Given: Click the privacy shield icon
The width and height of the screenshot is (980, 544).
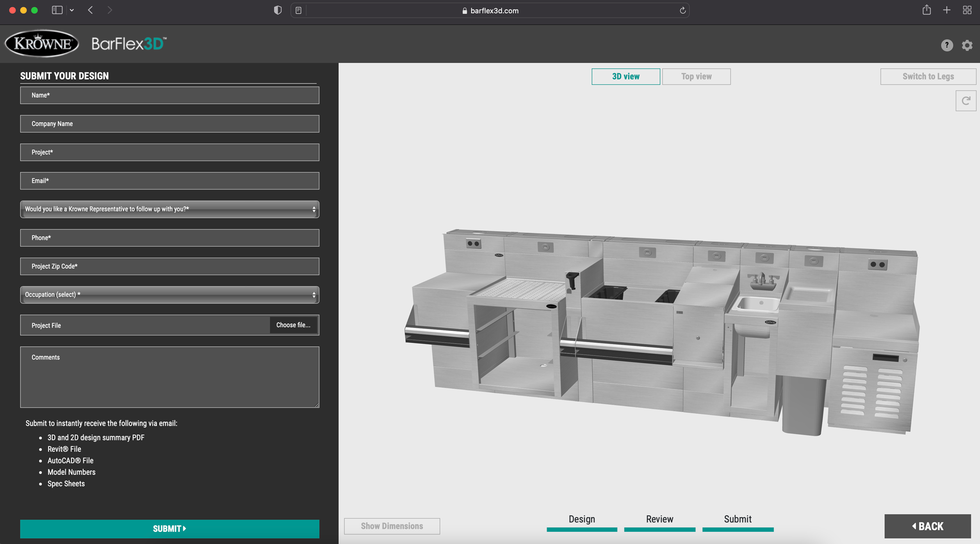Looking at the screenshot, I should [x=278, y=10].
